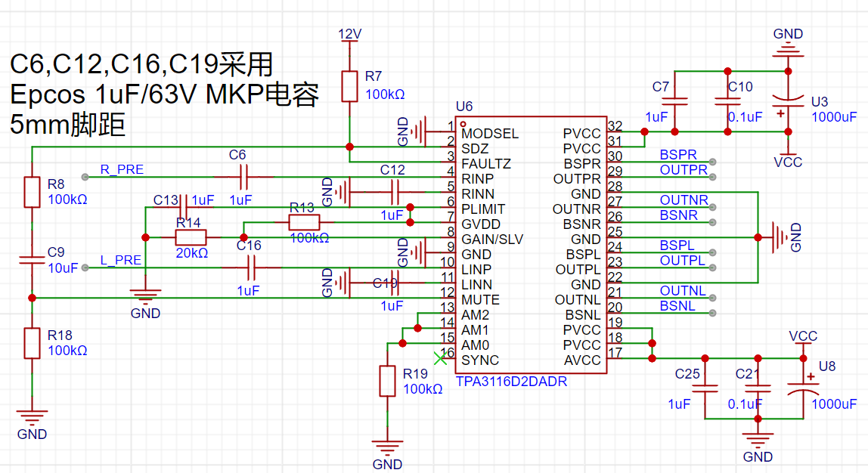Click the AVCC pin name
Image resolution: width=868 pixels, height=473 pixels.
click(582, 360)
